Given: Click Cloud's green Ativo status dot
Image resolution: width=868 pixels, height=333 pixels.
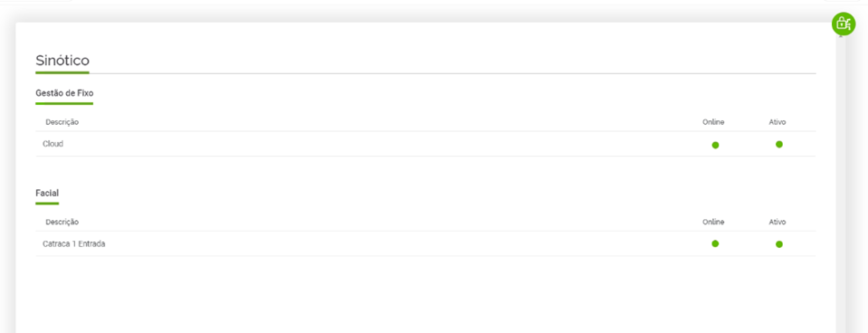Looking at the screenshot, I should click(779, 145).
